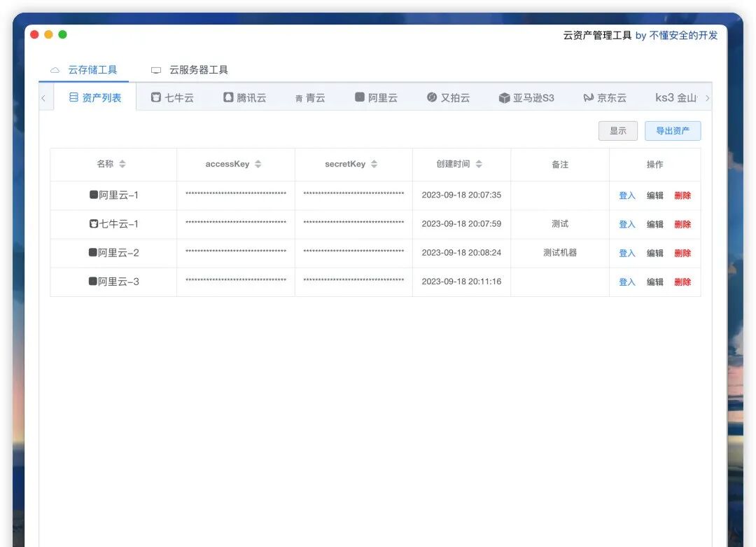Click the 腾讯云 tab logo icon

tap(228, 97)
